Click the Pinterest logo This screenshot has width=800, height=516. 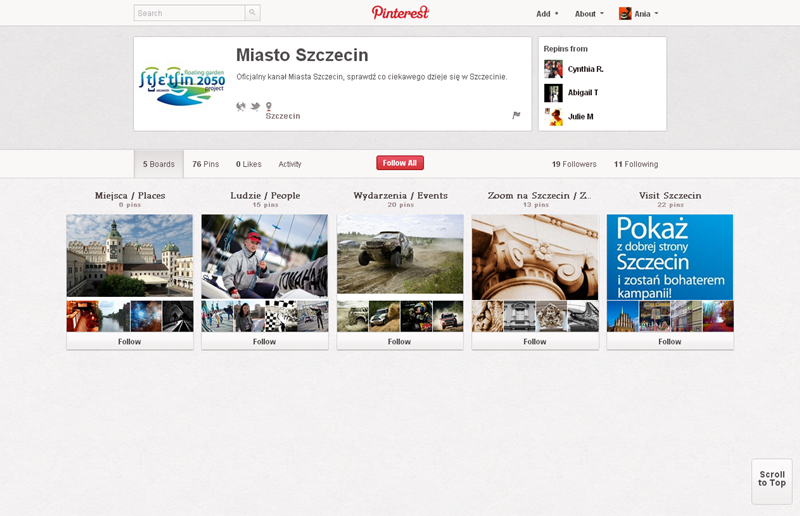(400, 13)
